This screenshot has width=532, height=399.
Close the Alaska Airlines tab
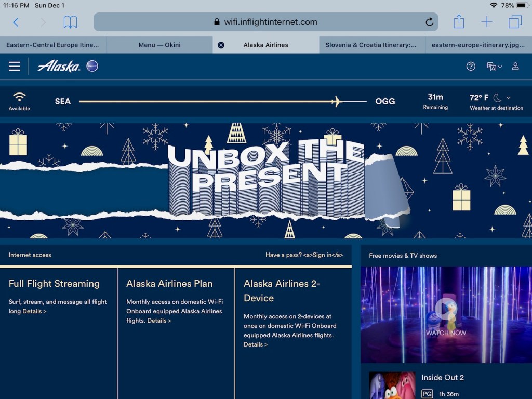click(x=221, y=45)
